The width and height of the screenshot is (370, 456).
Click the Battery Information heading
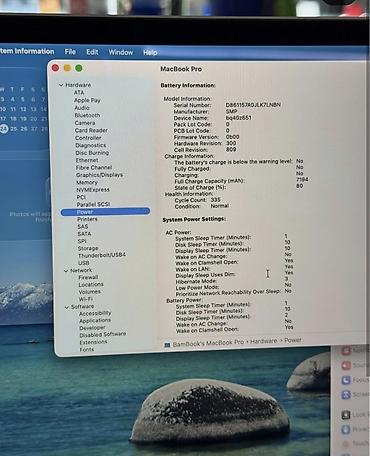188,86
